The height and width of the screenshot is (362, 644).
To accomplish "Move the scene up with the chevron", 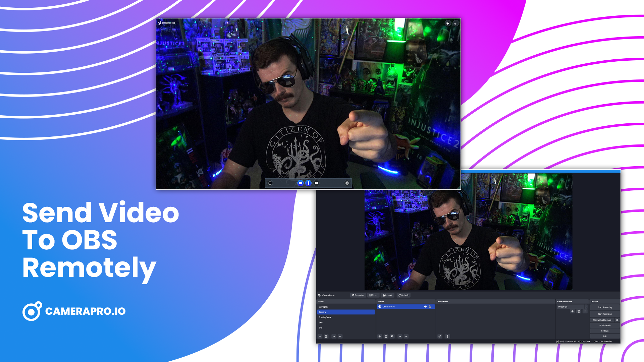I will coord(334,336).
